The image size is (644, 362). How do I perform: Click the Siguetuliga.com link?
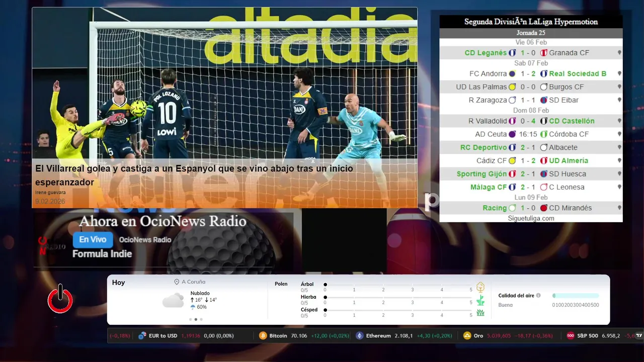531,218
